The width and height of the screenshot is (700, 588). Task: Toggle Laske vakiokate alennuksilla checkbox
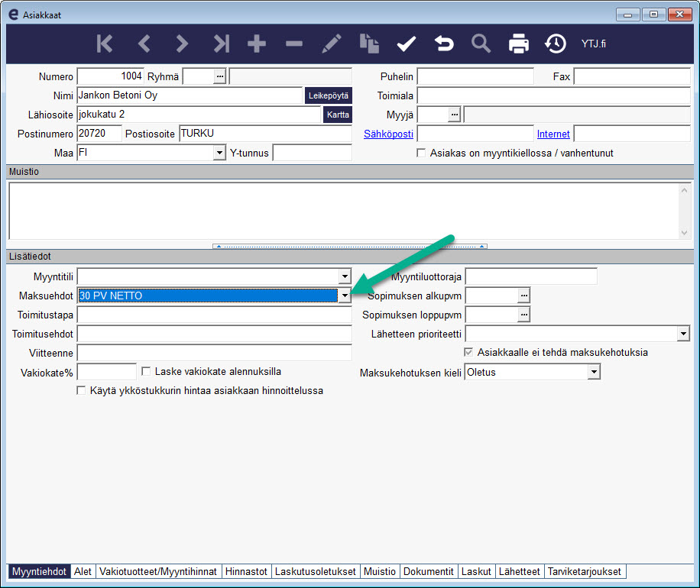pyautogui.click(x=145, y=371)
